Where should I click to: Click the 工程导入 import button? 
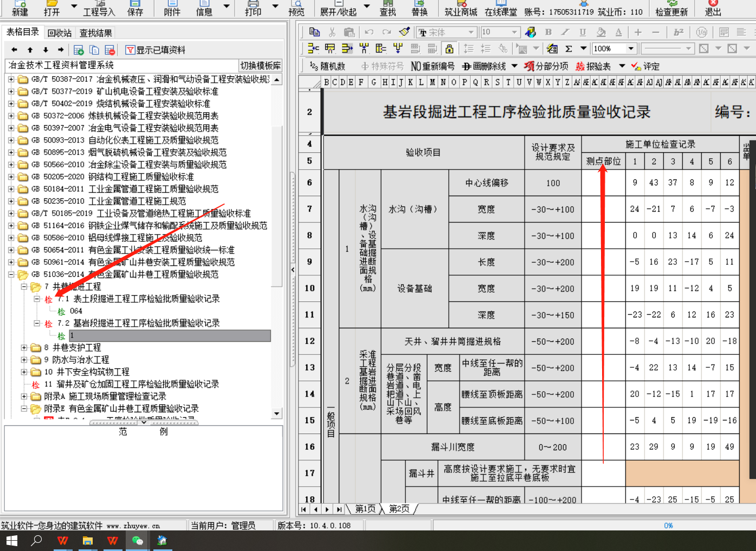click(99, 8)
